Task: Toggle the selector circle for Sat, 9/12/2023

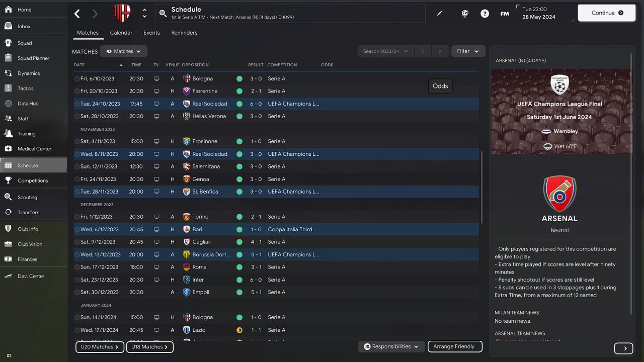Action: [x=77, y=242]
